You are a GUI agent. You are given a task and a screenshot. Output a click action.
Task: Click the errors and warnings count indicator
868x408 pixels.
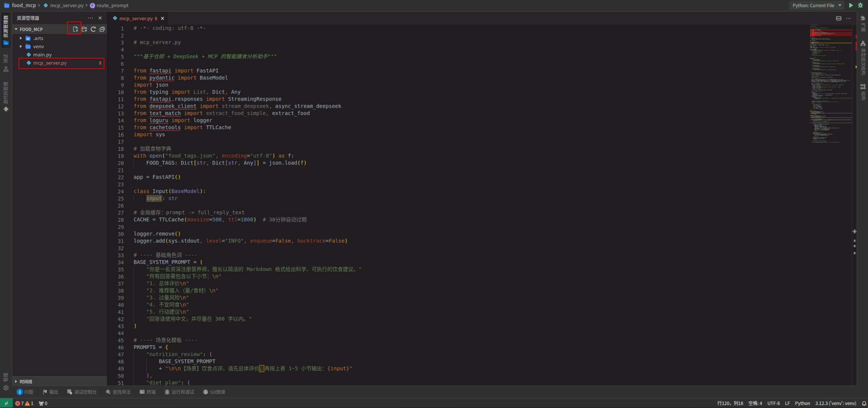pos(24,403)
